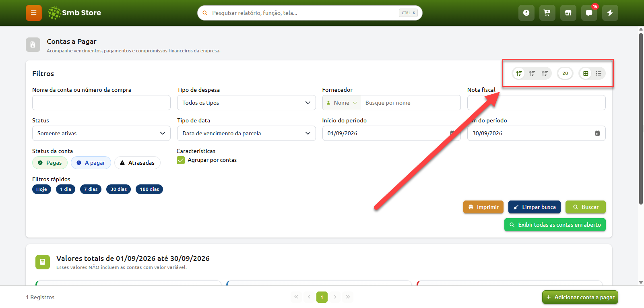
Task: Switch to list view
Action: pyautogui.click(x=599, y=73)
